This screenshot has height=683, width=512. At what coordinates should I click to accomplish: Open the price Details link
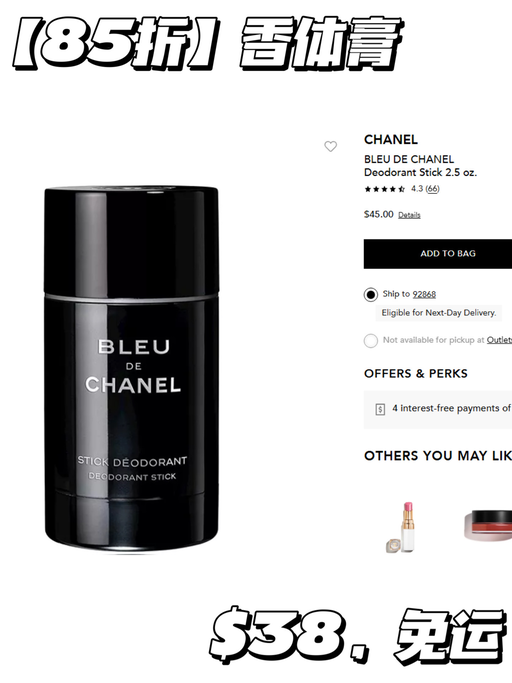[409, 215]
